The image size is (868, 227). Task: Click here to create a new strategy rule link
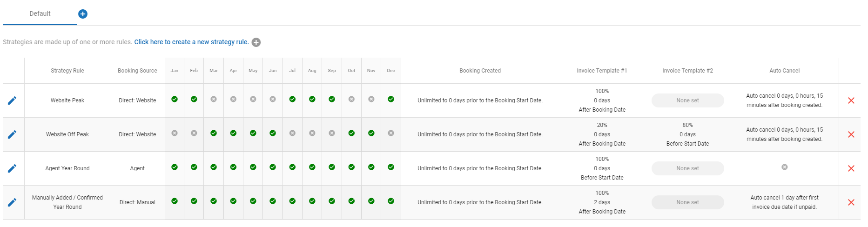coord(191,42)
